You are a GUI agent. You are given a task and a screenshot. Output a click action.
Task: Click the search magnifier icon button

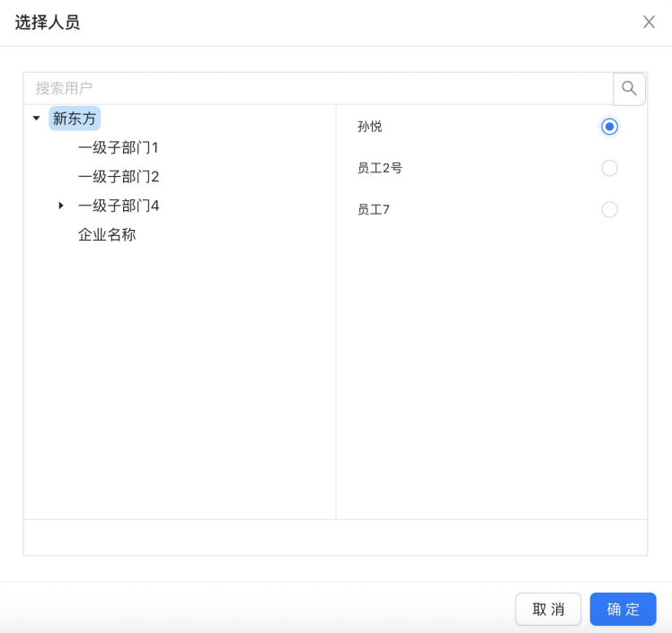click(629, 89)
